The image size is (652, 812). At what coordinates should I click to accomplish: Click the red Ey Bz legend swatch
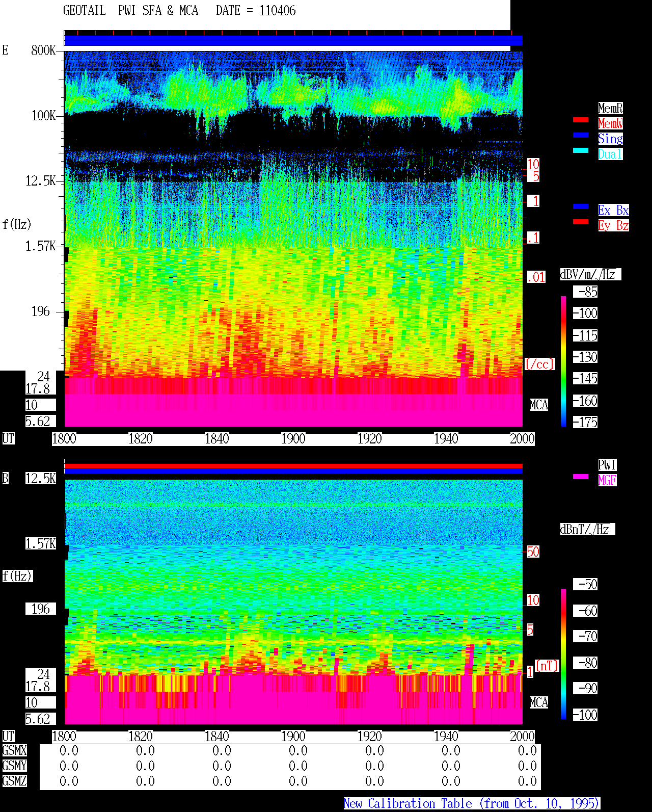581,222
